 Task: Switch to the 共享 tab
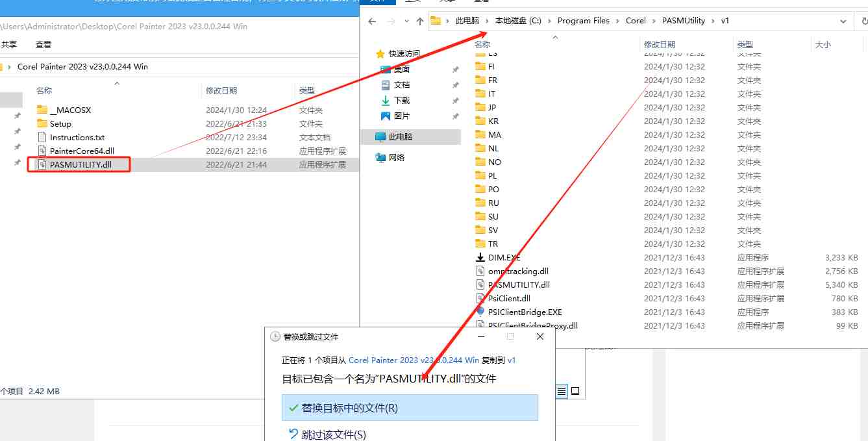pos(9,44)
